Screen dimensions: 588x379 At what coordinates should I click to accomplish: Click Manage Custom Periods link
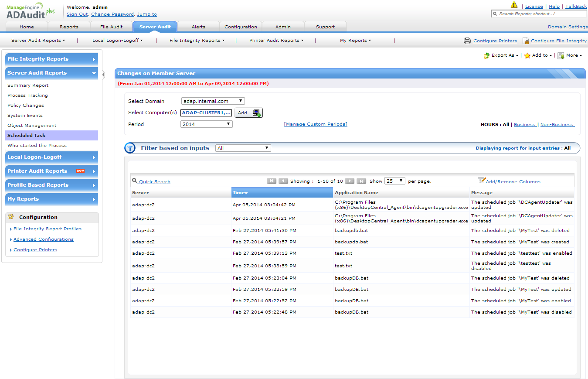pos(316,124)
